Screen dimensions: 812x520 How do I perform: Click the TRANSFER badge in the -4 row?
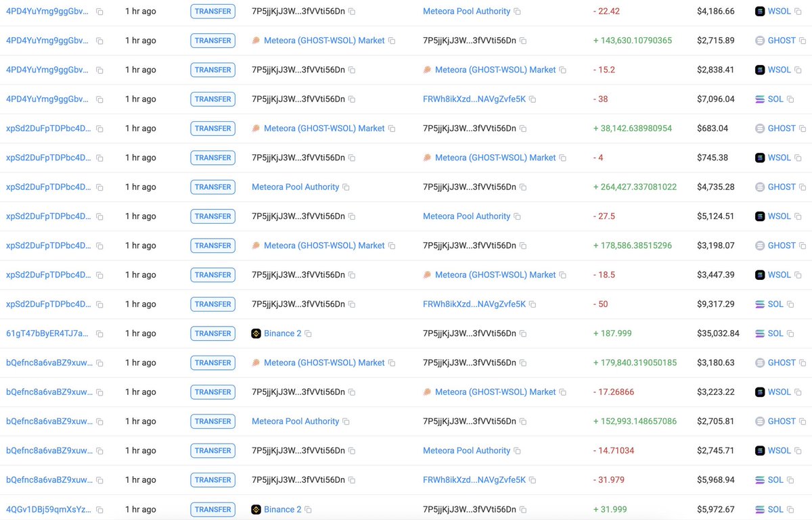click(213, 158)
